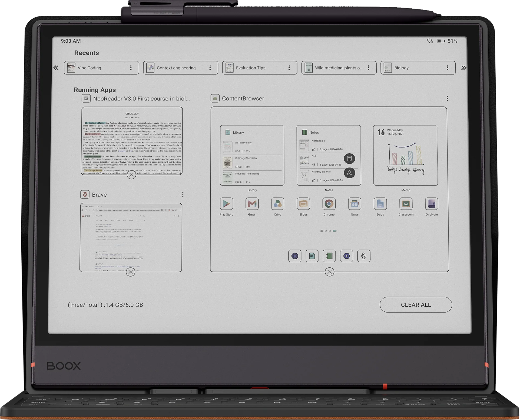Tap the pen button beside Monthly planner
This screenshot has width=520, height=420.
pos(349,173)
